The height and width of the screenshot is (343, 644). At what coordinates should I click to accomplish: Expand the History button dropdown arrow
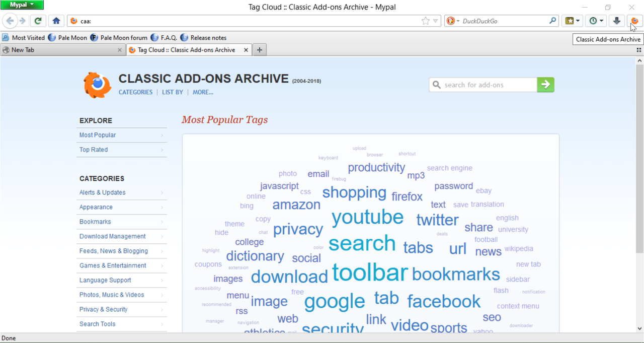(x=602, y=21)
